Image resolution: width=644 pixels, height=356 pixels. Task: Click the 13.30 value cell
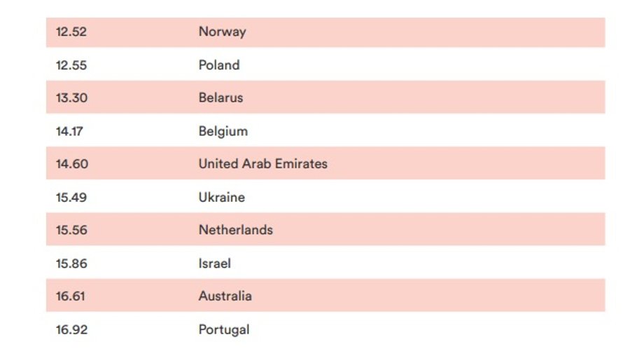point(71,98)
